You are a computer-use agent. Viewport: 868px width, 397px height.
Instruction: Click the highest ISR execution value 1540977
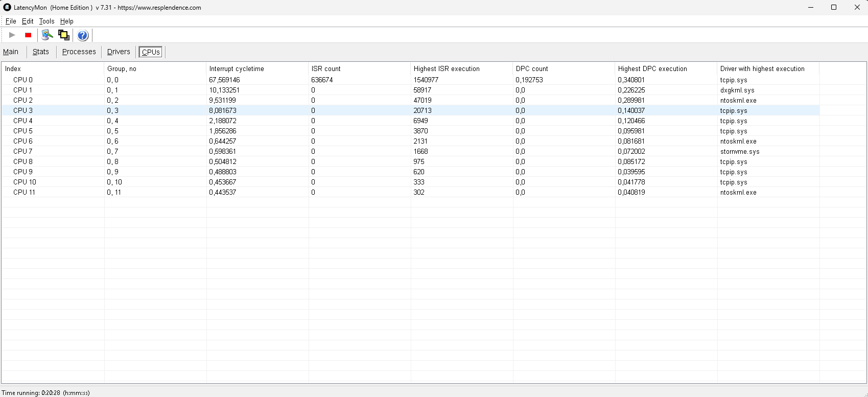(x=426, y=80)
